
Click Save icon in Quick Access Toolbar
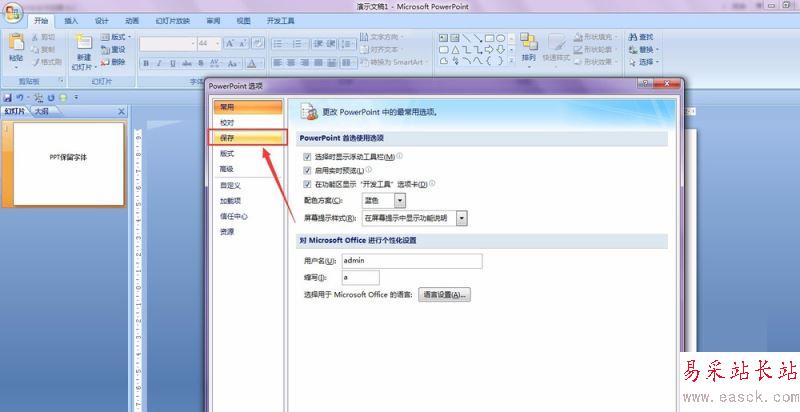point(7,97)
